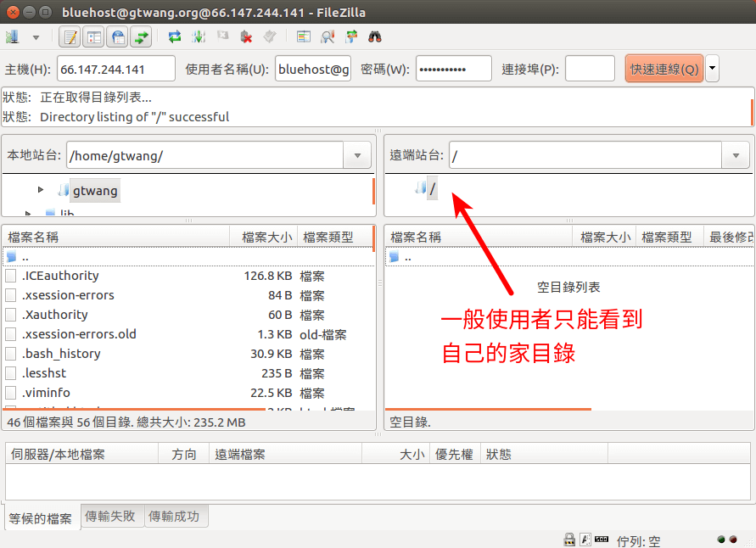Click the 連接埠(P) port input field
Screen dimensions: 756x548
(x=590, y=69)
